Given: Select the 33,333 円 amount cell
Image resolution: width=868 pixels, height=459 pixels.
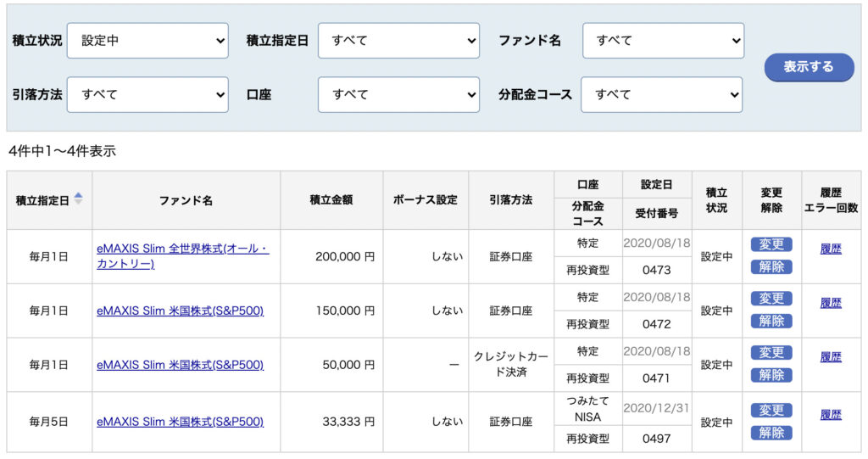Looking at the screenshot, I should click(x=331, y=422).
